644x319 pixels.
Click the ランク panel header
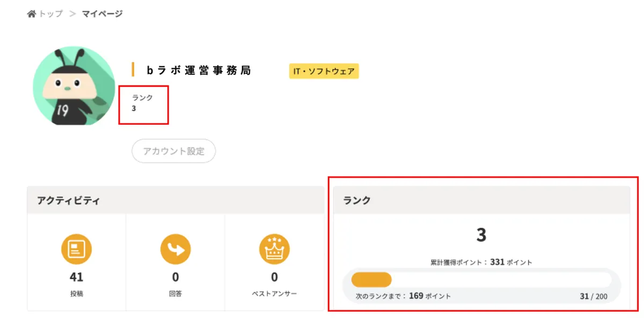[481, 200]
